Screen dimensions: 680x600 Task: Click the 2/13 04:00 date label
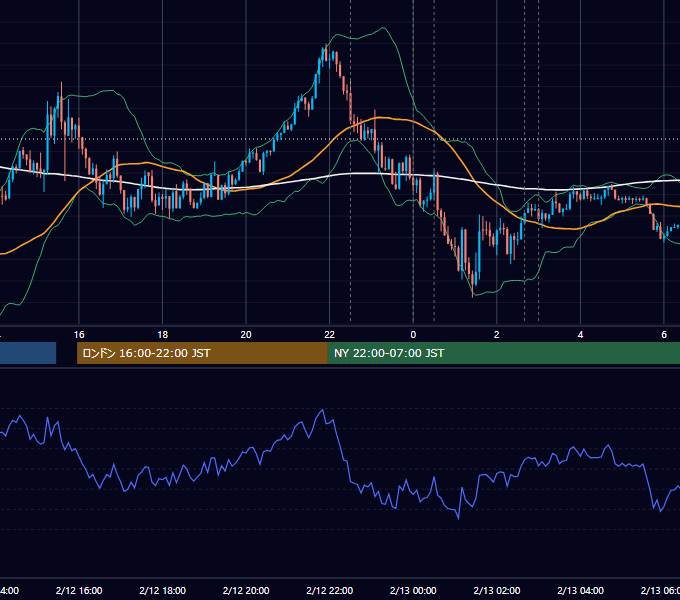[580, 590]
